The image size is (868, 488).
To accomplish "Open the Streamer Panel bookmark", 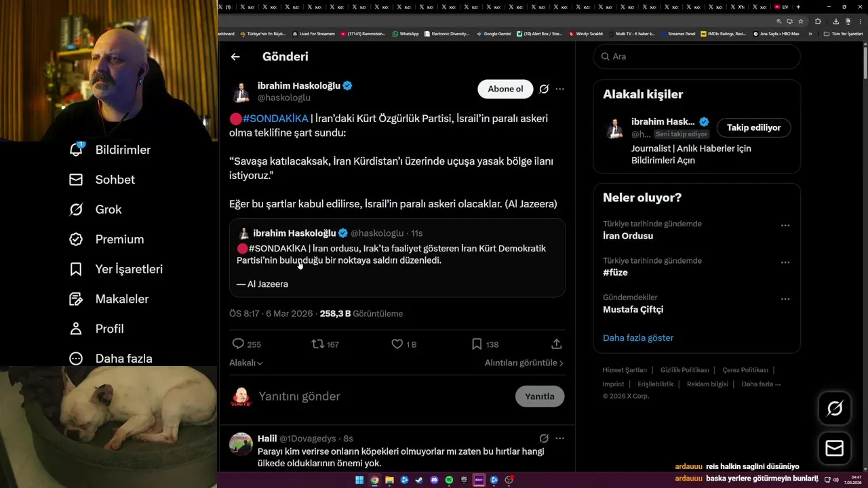I will tap(677, 34).
